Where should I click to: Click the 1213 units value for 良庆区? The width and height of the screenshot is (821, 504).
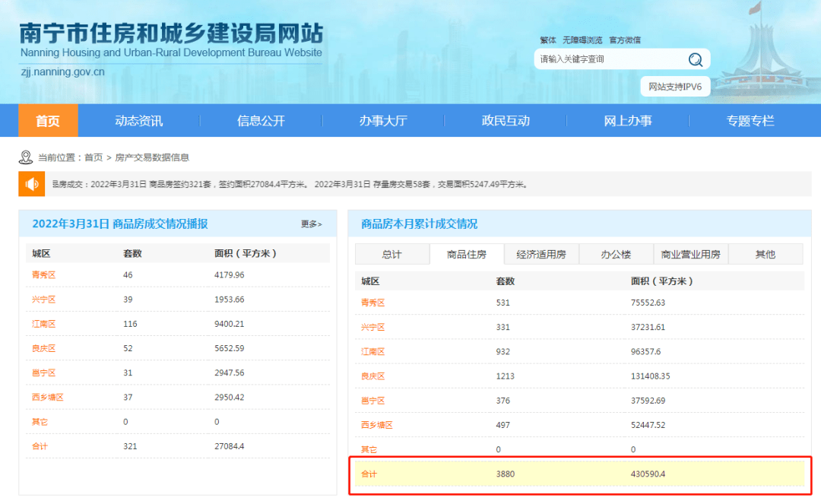pos(506,376)
